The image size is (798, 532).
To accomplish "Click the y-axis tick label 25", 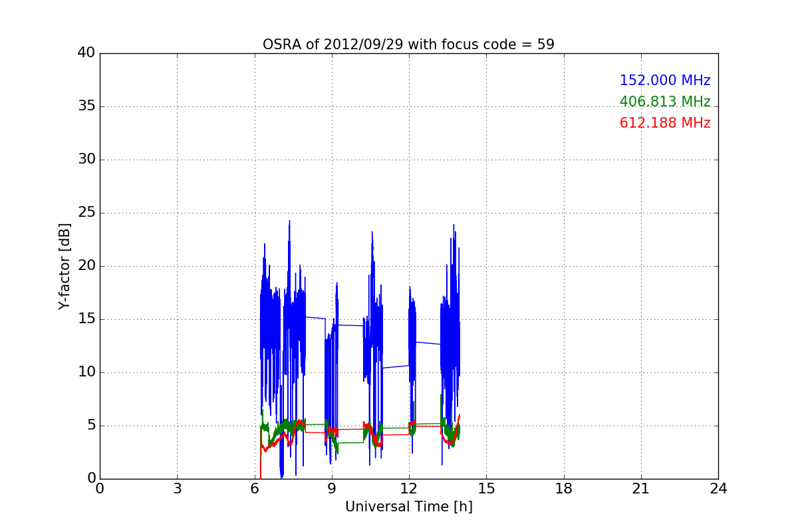I will coord(86,213).
